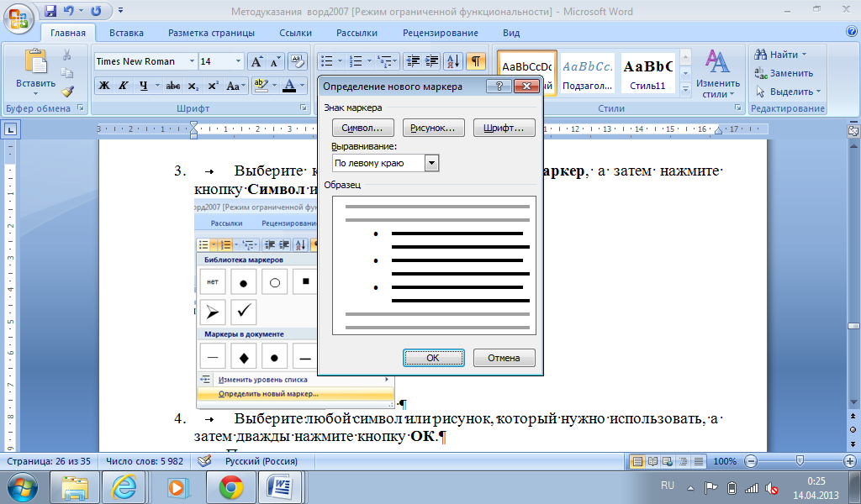
Task: Click the zoom slider in the status bar
Action: point(799,461)
